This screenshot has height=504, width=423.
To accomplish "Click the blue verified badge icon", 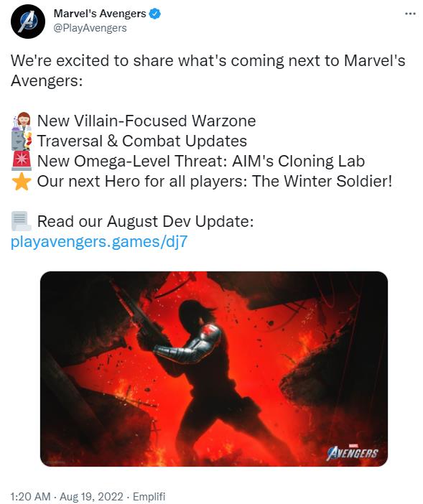I will 155,14.
